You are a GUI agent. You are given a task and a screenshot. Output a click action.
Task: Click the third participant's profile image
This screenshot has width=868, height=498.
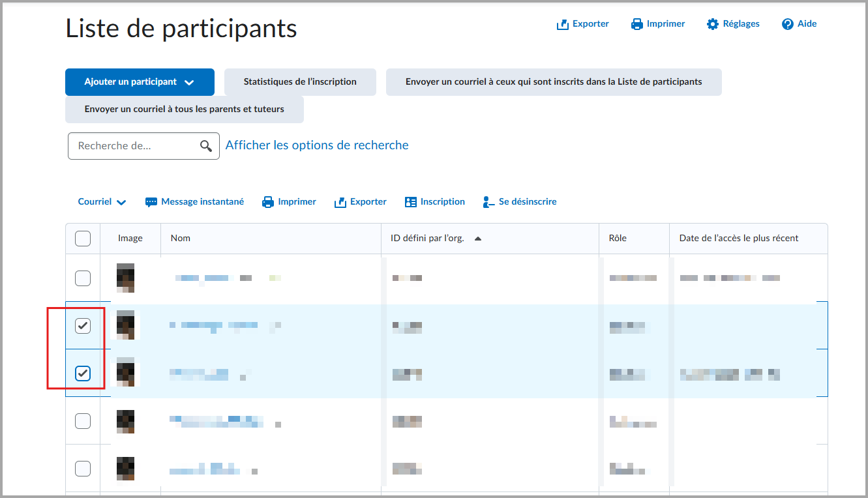pyautogui.click(x=126, y=373)
